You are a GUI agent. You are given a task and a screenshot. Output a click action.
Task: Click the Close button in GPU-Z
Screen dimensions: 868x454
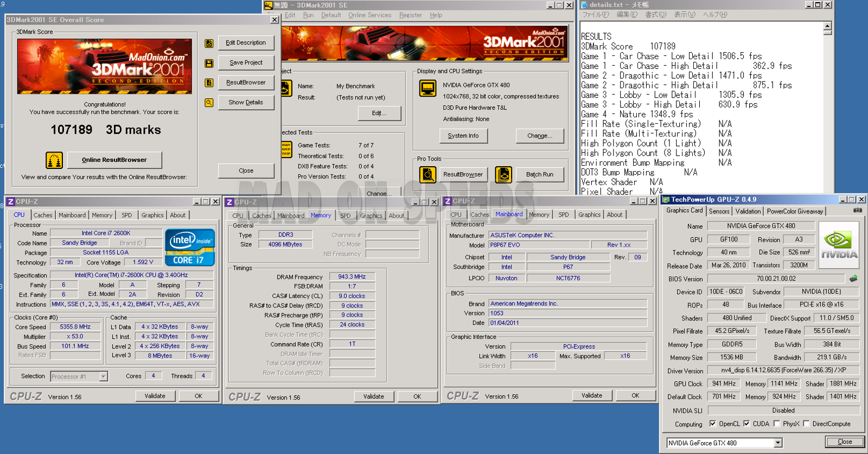coord(845,442)
